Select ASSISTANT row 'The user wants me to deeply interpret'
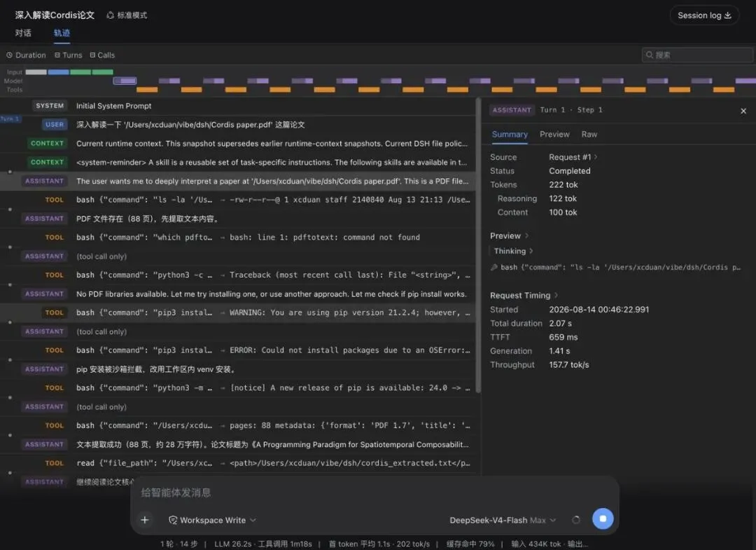This screenshot has height=550, width=756. [x=238, y=181]
